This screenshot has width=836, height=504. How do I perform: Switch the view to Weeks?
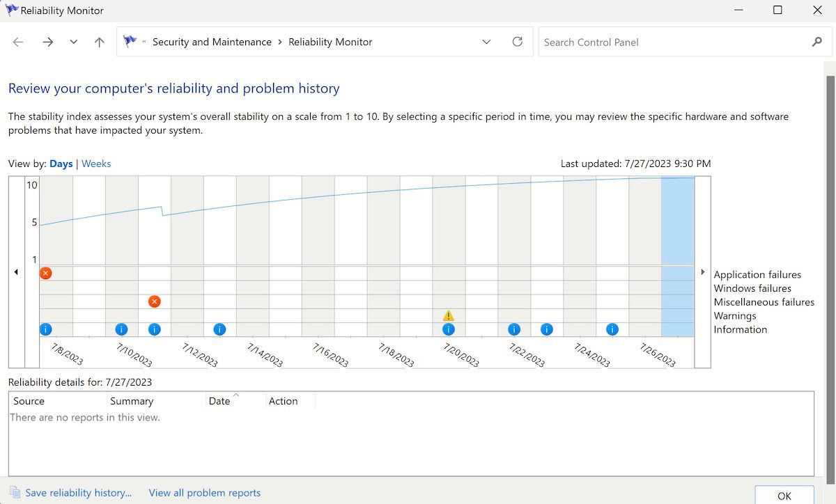(x=96, y=164)
